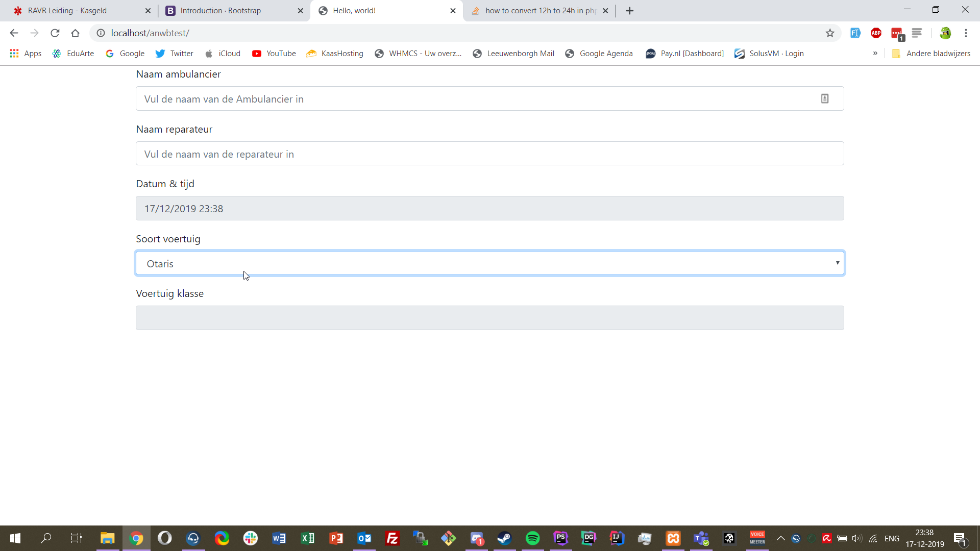Expand the Soort voertuig dropdown

(489, 263)
